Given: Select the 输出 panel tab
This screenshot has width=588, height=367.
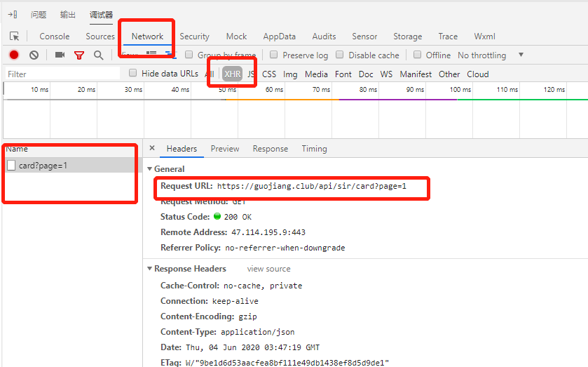Looking at the screenshot, I should coord(67,15).
